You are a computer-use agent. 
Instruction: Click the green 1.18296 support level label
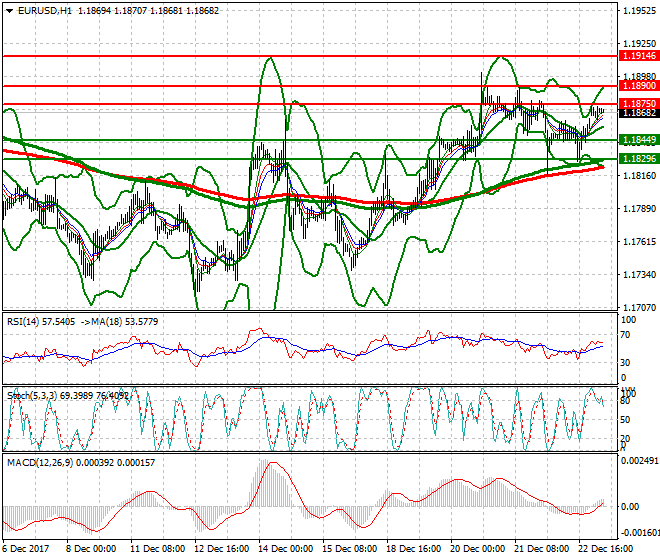click(x=639, y=159)
